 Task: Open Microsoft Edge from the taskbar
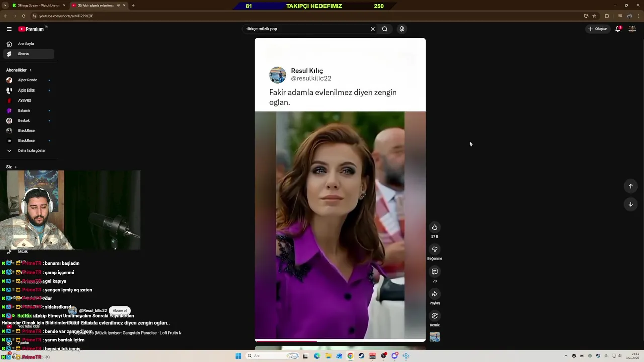317,356
